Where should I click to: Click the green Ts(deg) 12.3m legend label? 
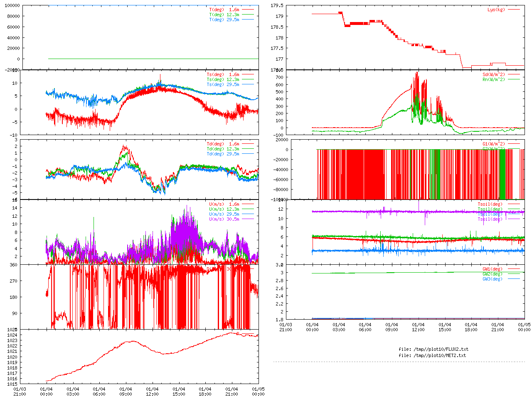click(x=223, y=79)
